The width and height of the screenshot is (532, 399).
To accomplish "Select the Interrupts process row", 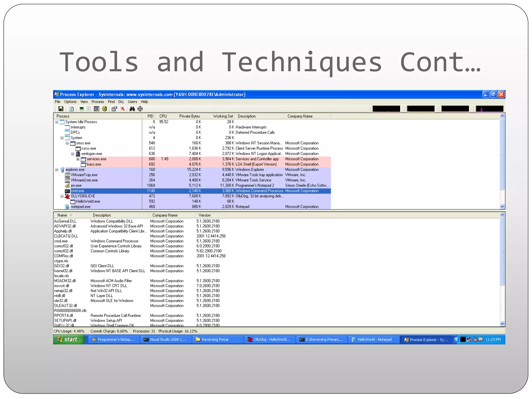I will (x=192, y=127).
